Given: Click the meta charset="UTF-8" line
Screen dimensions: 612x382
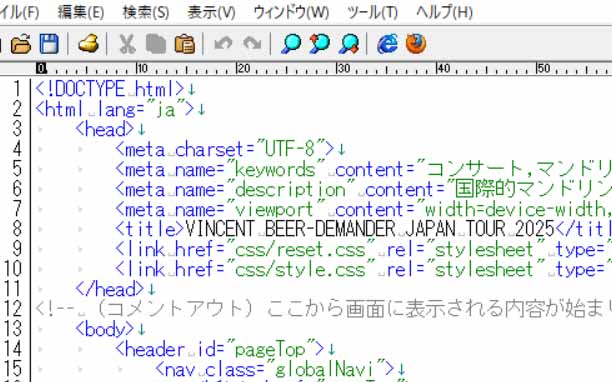Looking at the screenshot, I should 225,149.
